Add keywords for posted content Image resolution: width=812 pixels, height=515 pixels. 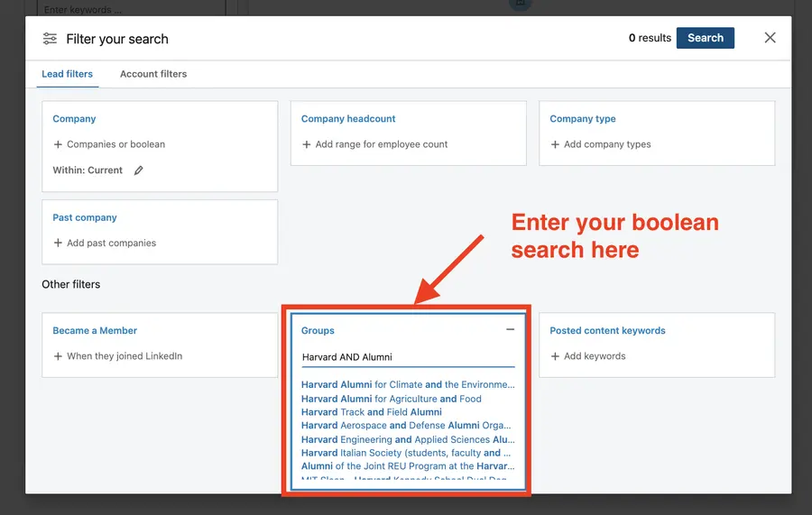point(595,356)
